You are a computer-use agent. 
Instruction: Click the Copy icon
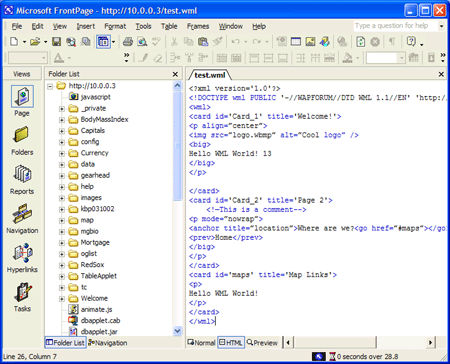tap(188, 42)
